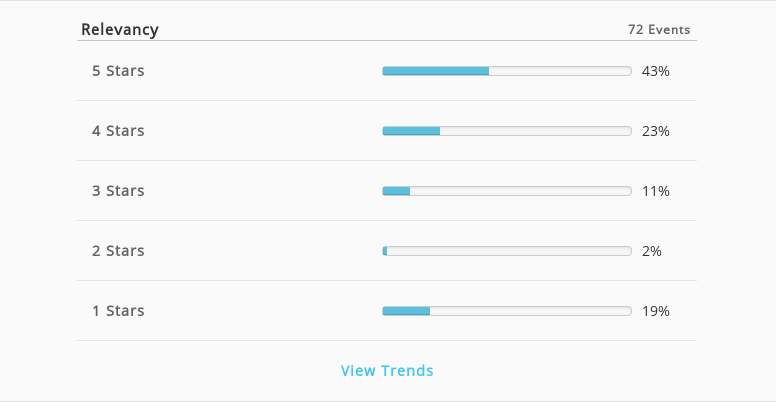Select the 3 Stars row label
The width and height of the screenshot is (776, 402).
pyautogui.click(x=118, y=191)
